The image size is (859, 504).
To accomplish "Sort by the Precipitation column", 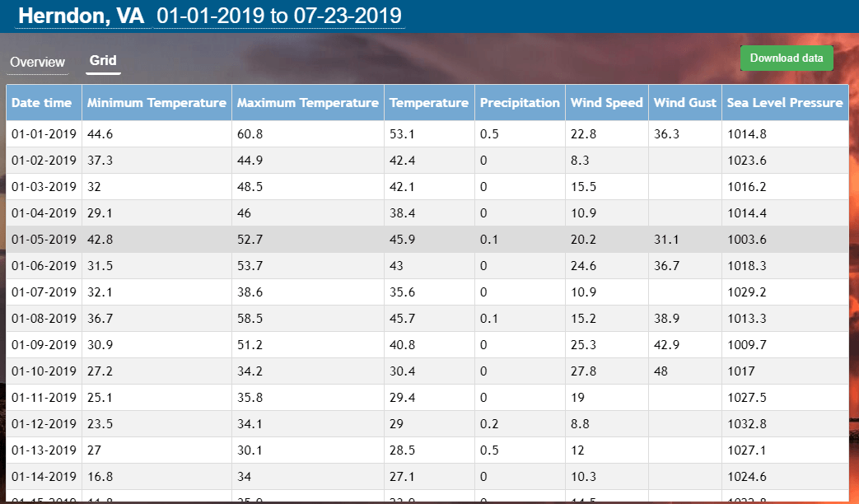I will tap(520, 102).
